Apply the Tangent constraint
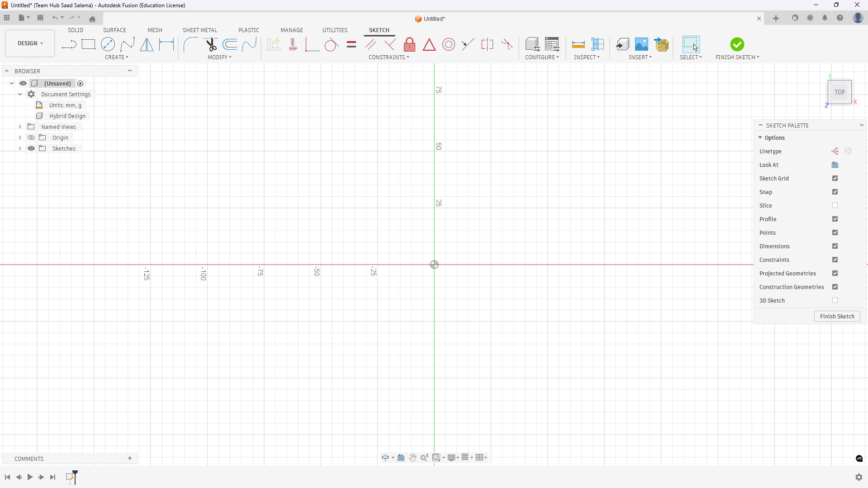868x488 pixels. coord(331,44)
